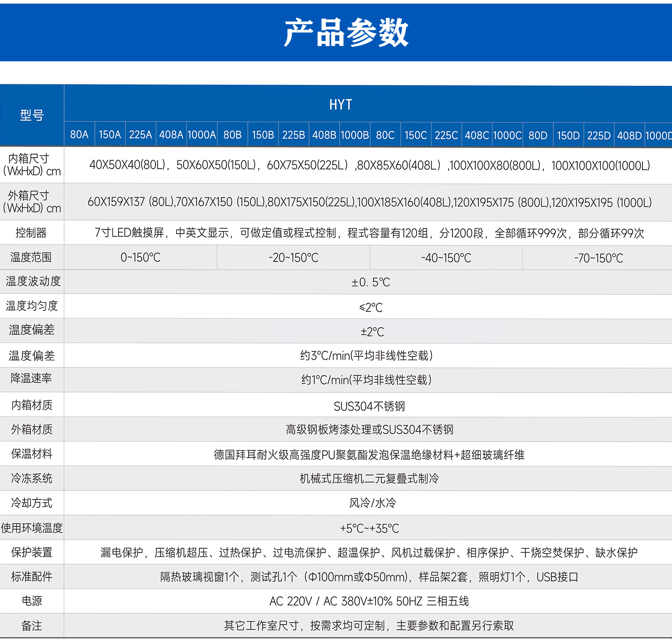Viewport: 672px width, 642px height.
Task: Select model cell 150A
Action: 110,134
